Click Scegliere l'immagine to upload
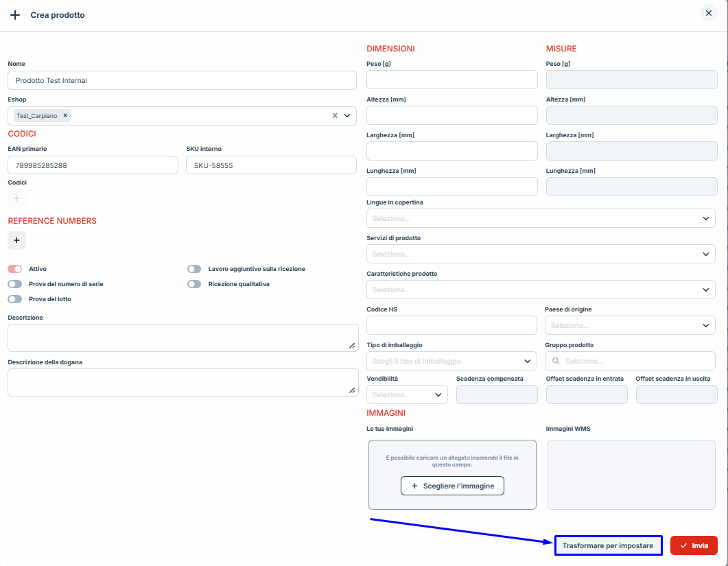 coord(452,486)
